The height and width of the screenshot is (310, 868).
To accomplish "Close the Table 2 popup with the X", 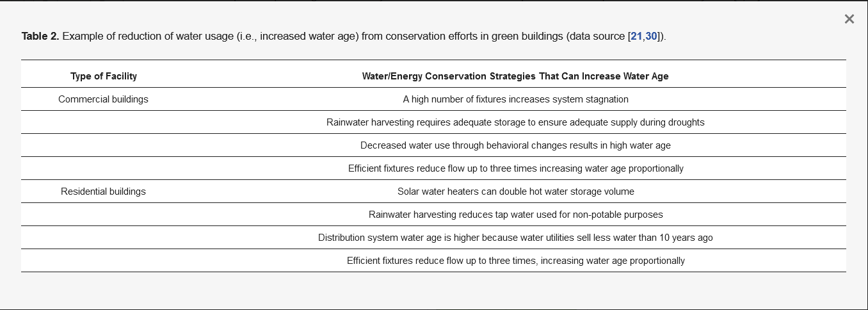I will [x=849, y=19].
